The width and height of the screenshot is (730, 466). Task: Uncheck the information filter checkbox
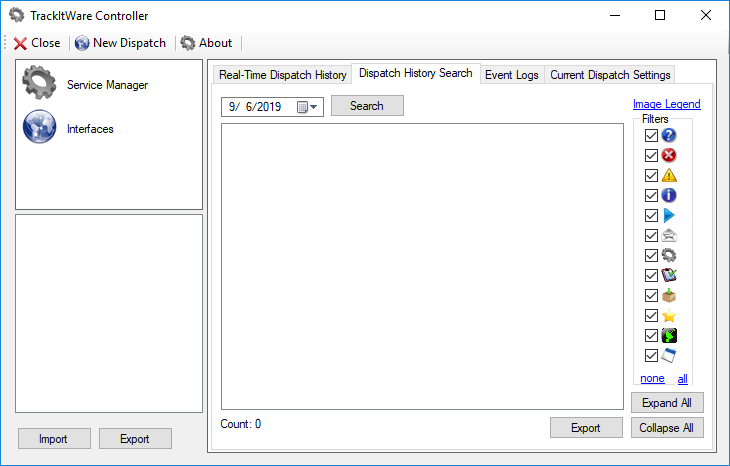coord(651,196)
